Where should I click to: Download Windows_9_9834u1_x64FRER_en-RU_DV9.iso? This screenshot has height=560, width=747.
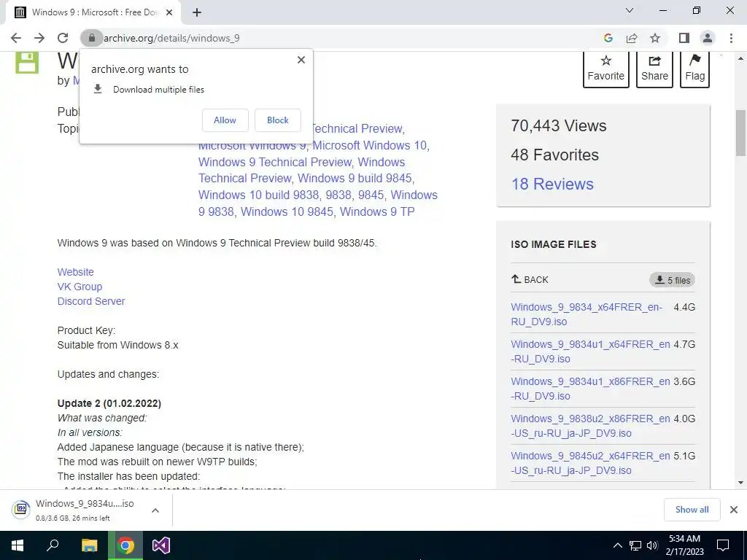(590, 351)
